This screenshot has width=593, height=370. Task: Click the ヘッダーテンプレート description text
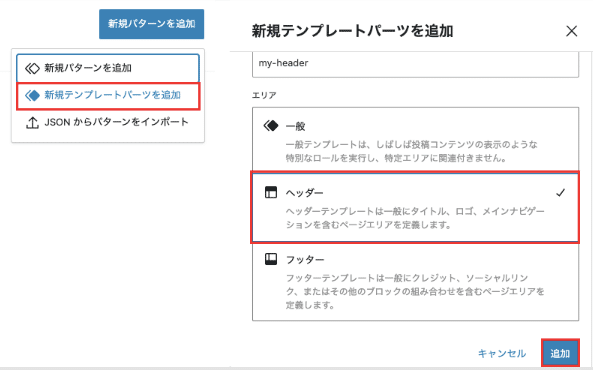415,218
